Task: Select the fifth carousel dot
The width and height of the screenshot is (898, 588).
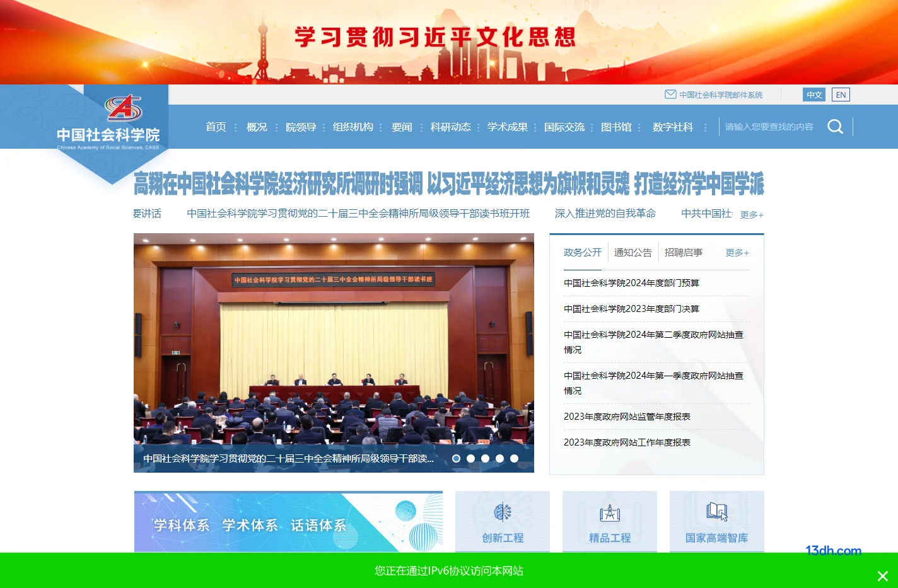Action: coord(514,458)
